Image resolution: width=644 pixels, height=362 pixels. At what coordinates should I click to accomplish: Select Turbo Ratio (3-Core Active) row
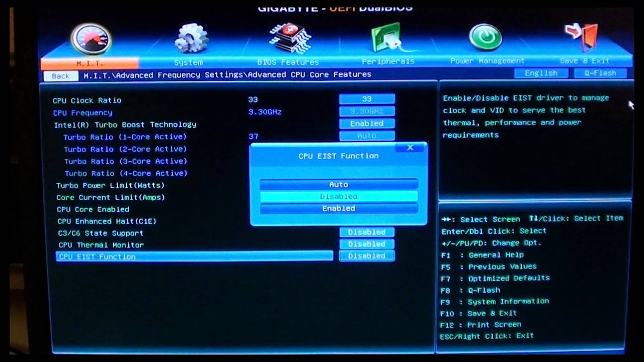click(x=126, y=161)
